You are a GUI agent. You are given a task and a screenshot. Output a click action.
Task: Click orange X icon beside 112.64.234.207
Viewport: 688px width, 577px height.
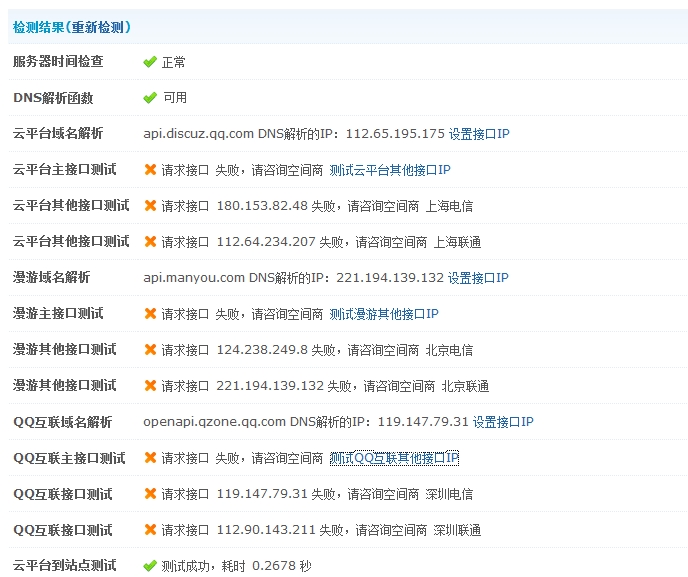coord(150,241)
